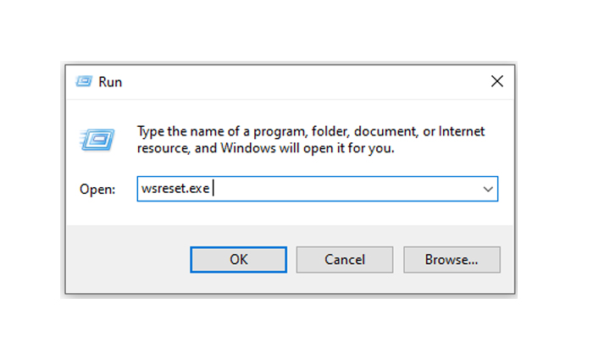Click the "Run" title text
593x364 pixels.
pyautogui.click(x=110, y=82)
